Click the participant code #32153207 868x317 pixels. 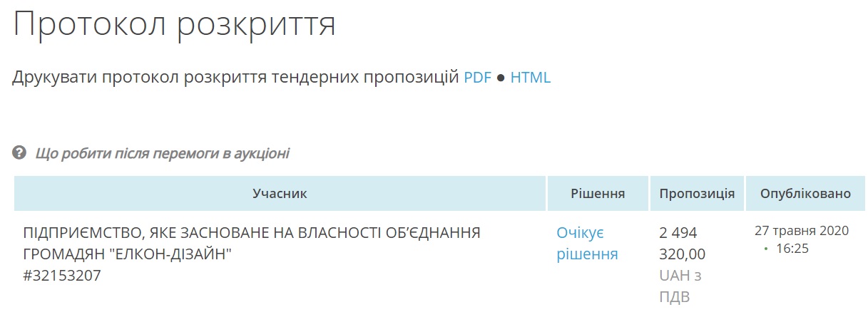62,276
